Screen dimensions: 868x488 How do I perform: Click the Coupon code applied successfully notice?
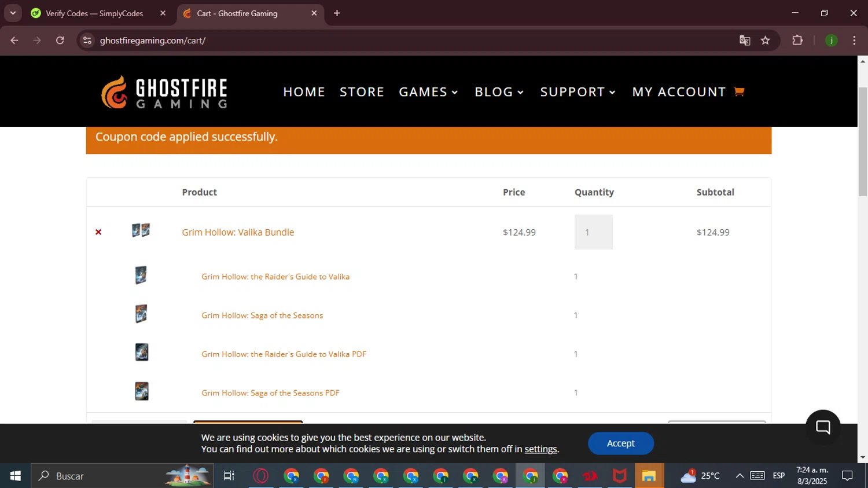[x=429, y=139]
